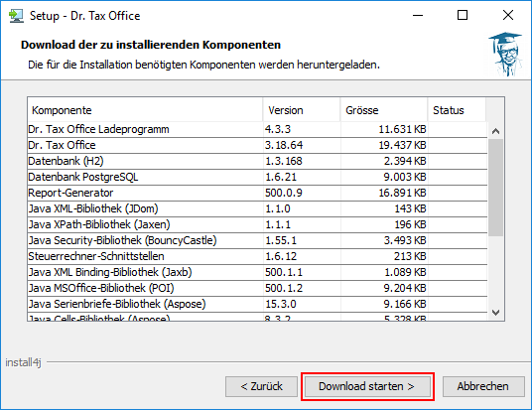The height and width of the screenshot is (410, 532).
Task: Select the Dr. Tax Office component name
Action: pyautogui.click(x=62, y=145)
